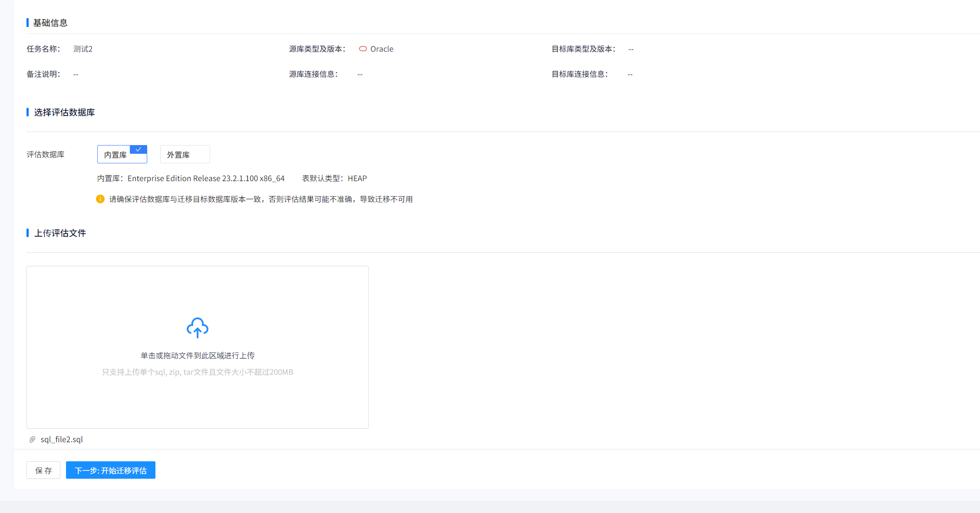Click the Oracle source type text

coord(382,49)
